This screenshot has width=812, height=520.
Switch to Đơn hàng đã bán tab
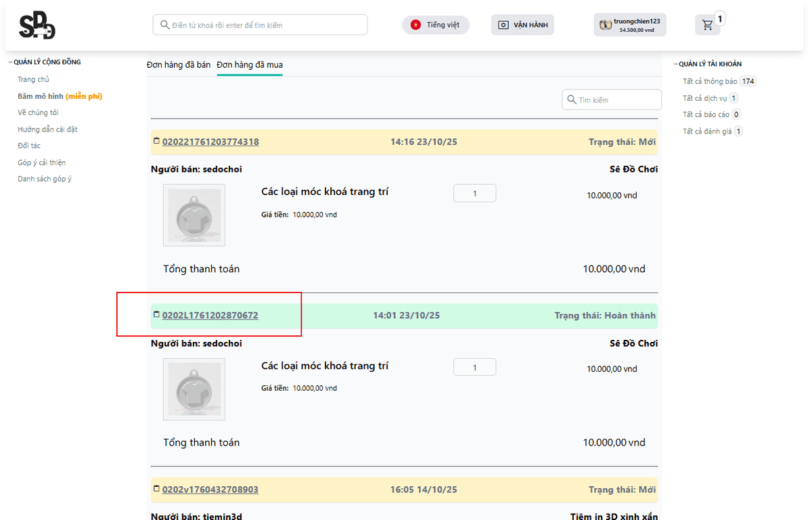pyautogui.click(x=179, y=65)
